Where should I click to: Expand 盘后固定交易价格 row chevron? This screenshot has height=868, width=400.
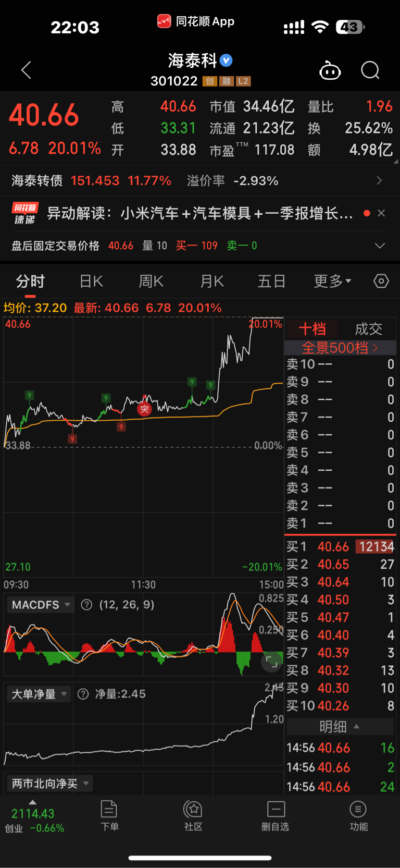pos(380,246)
